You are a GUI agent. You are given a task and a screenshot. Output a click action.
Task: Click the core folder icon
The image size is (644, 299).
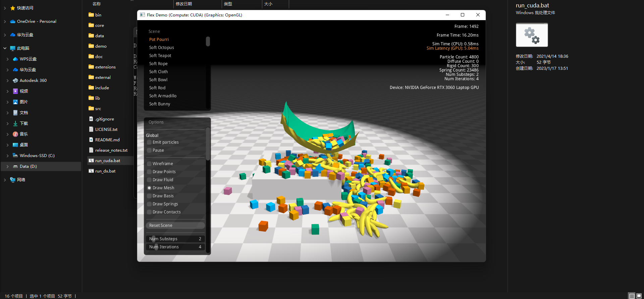pyautogui.click(x=91, y=25)
